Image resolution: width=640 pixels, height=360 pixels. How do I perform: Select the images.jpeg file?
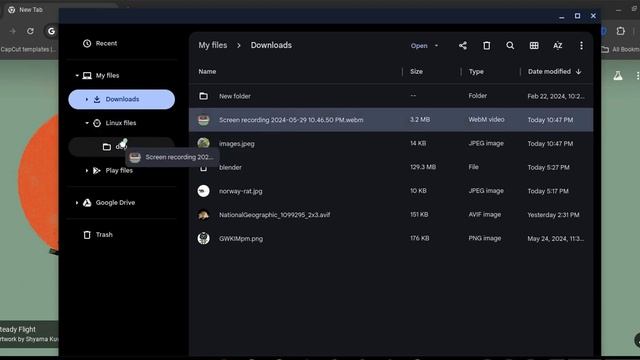coord(391,144)
